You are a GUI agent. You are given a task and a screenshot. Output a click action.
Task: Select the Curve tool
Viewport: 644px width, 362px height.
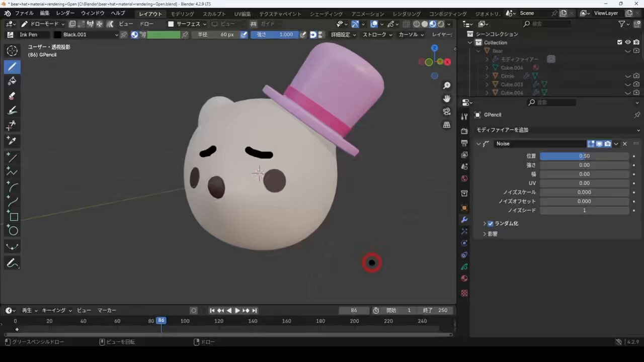click(13, 202)
